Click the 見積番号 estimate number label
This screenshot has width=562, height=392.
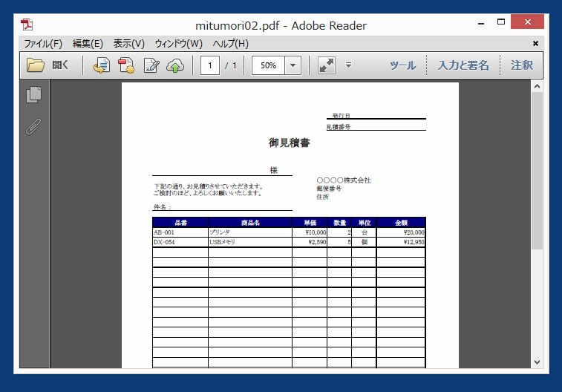[339, 127]
